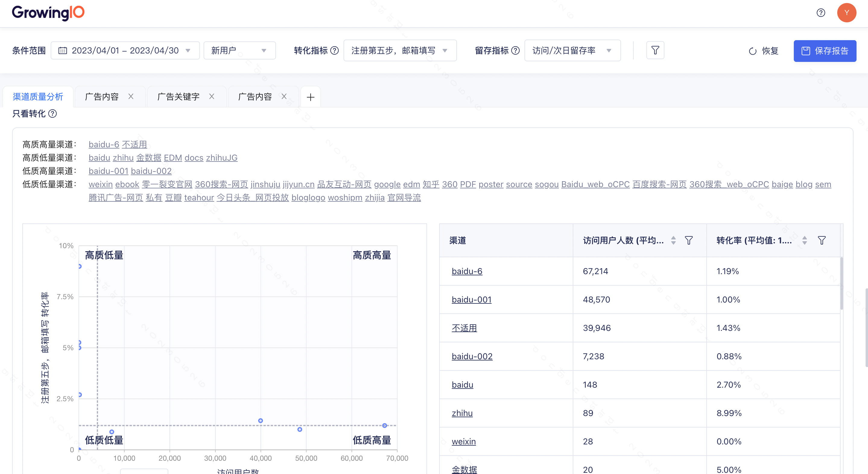Click the 渠道 column header
Image resolution: width=868 pixels, height=474 pixels.
click(x=506, y=240)
